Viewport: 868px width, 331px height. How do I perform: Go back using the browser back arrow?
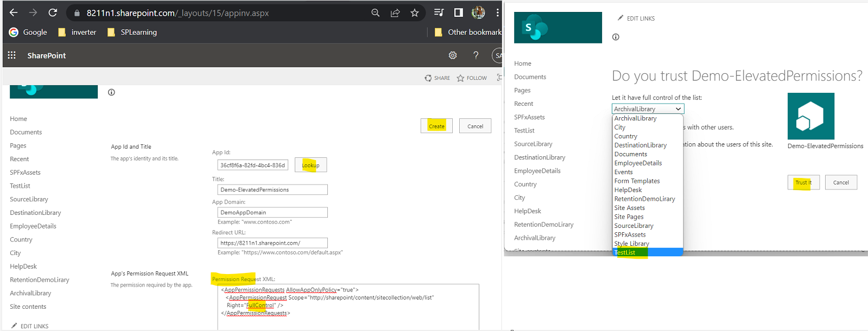(x=14, y=12)
